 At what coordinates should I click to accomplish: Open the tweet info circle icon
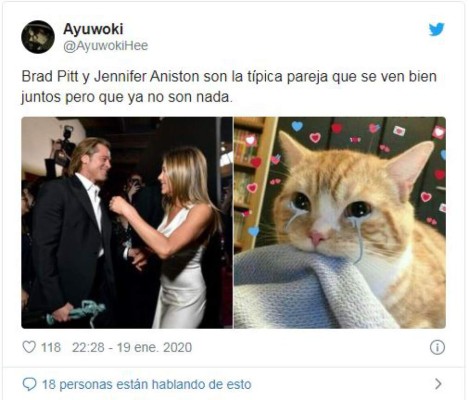click(x=437, y=347)
